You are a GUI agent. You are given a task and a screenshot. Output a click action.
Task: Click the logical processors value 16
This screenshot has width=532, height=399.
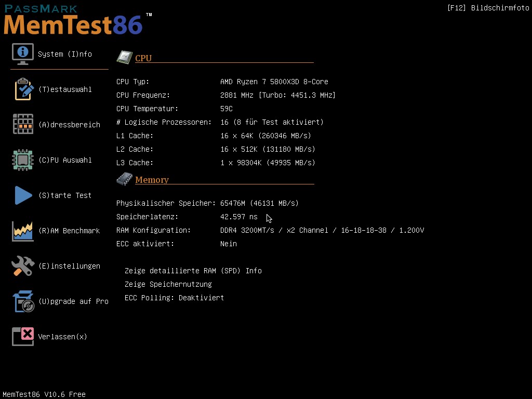[272, 122]
